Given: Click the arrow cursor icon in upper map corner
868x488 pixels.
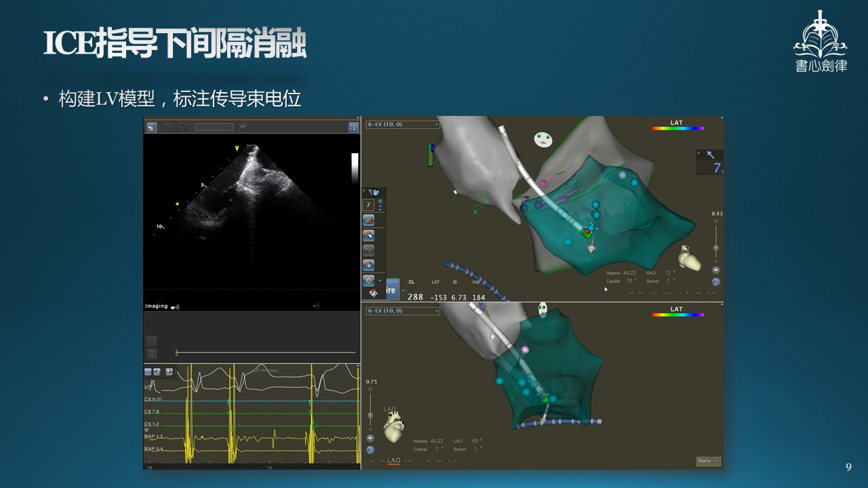Looking at the screenshot, I should (x=710, y=155).
